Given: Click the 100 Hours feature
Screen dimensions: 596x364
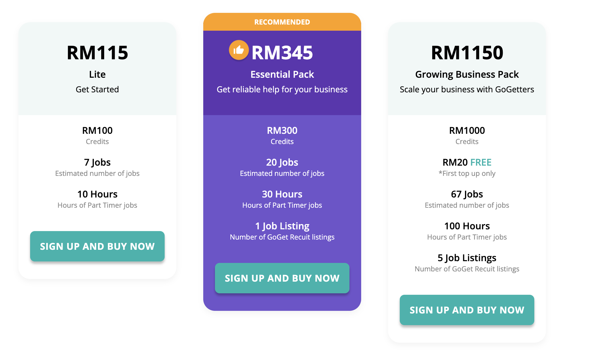Looking at the screenshot, I should point(467,231).
